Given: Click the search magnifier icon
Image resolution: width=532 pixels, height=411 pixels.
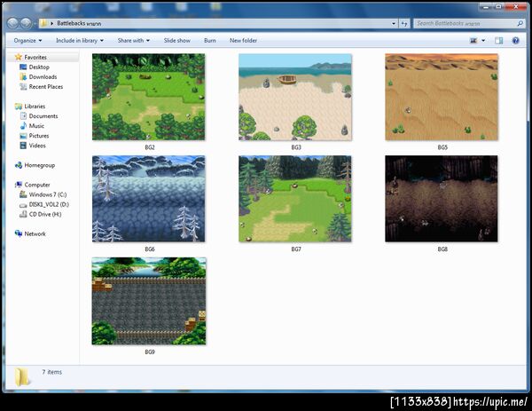Looking at the screenshot, I should pos(520,23).
